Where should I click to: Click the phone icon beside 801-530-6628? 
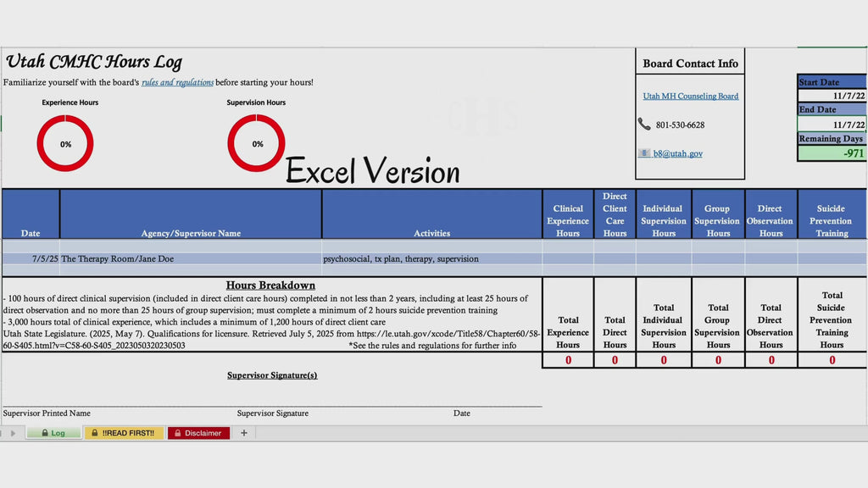point(644,124)
